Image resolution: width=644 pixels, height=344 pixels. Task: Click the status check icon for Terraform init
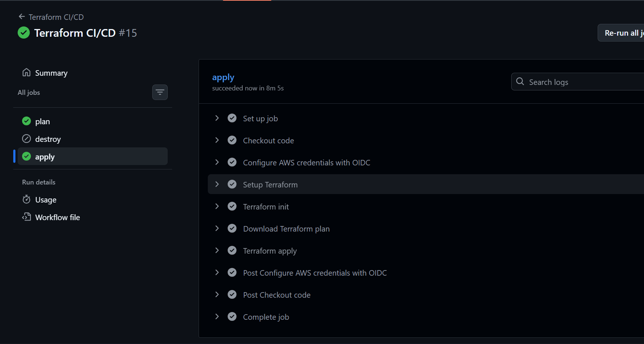[x=232, y=206]
